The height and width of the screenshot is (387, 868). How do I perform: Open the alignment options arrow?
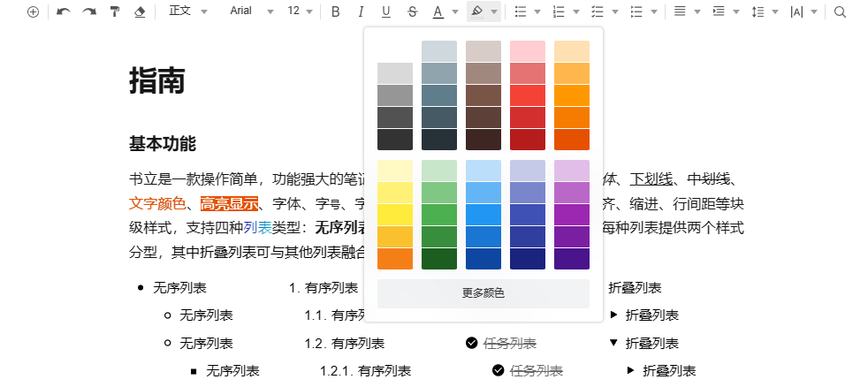(697, 11)
